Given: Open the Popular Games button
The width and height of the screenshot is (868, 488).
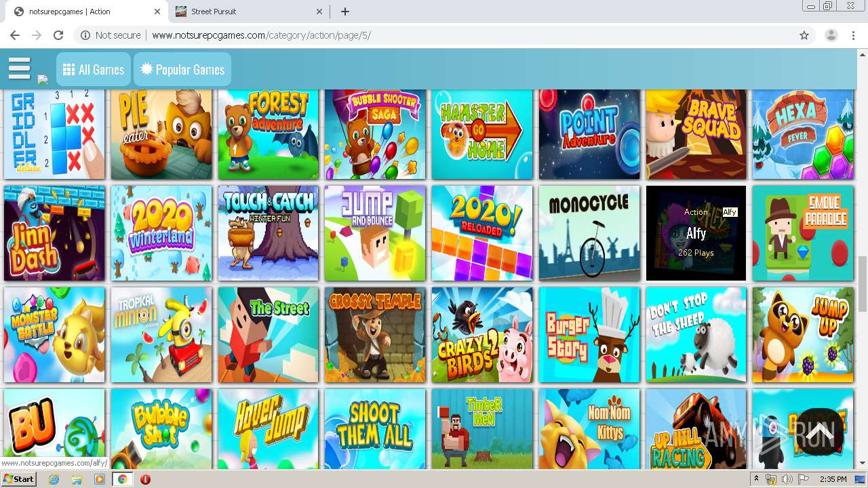Looking at the screenshot, I should (x=182, y=69).
